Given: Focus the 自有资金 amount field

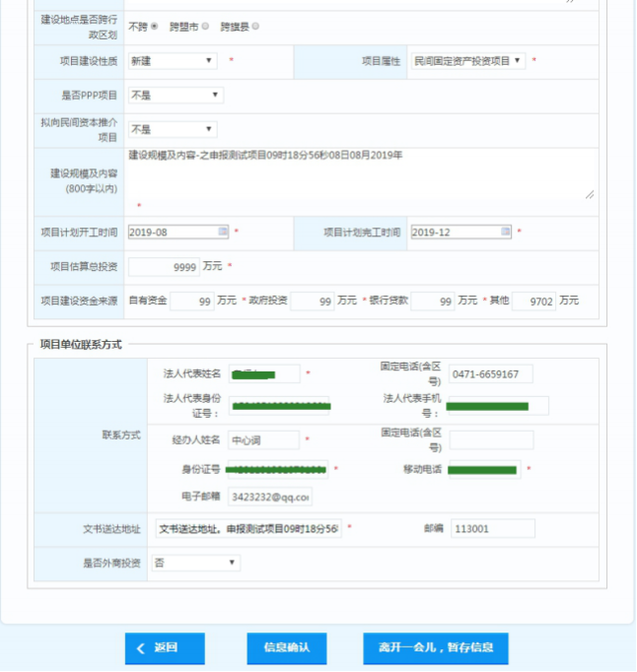Looking at the screenshot, I should point(193,301).
